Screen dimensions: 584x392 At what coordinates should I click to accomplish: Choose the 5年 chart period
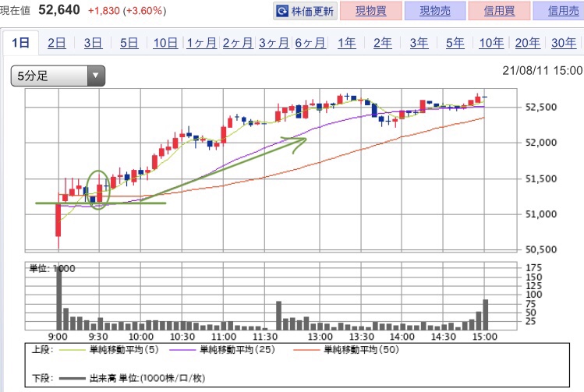[455, 43]
